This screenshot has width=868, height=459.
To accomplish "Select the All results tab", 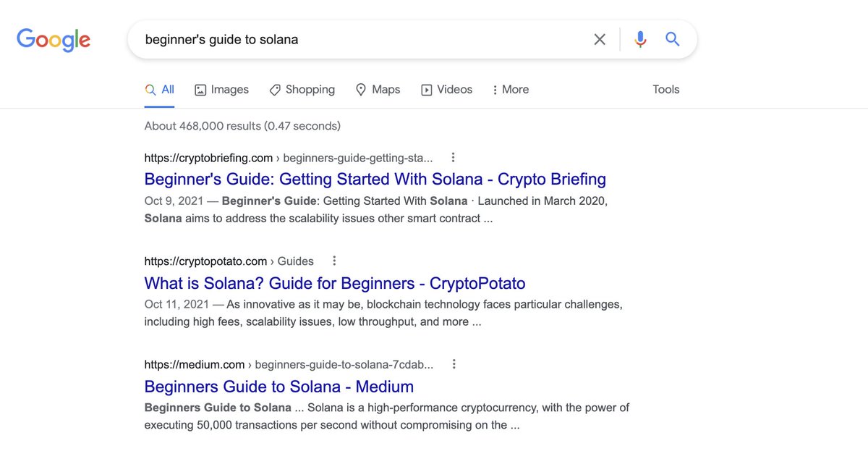I will point(160,90).
